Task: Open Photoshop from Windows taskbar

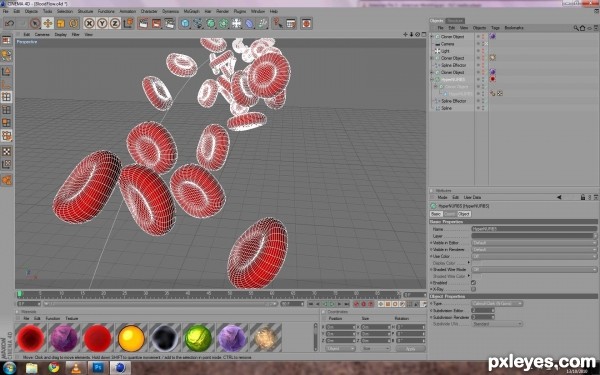Action: pyautogui.click(x=98, y=368)
